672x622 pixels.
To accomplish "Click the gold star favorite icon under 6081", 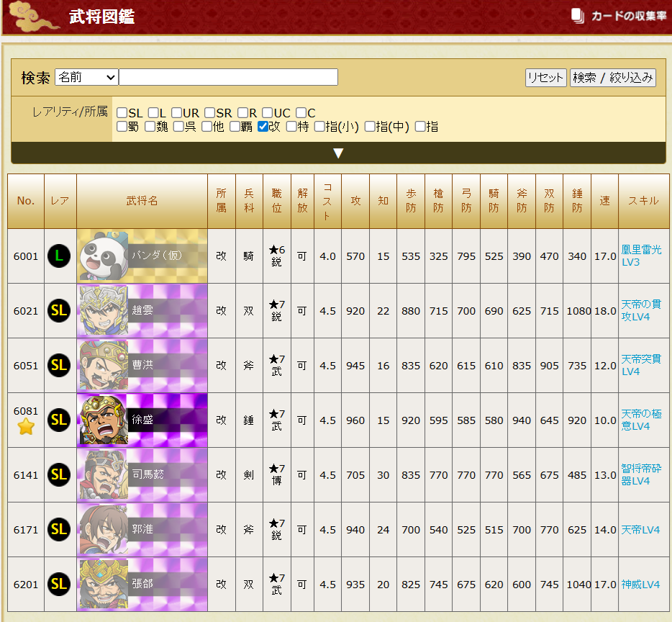I will click(26, 427).
